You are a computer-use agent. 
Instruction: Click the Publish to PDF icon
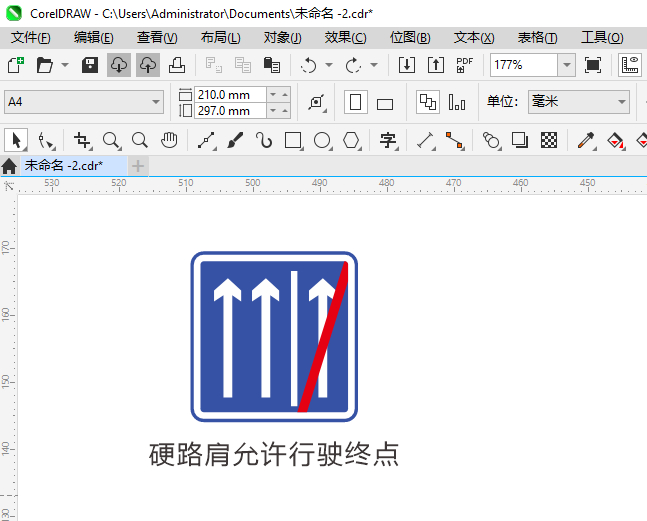(x=465, y=65)
